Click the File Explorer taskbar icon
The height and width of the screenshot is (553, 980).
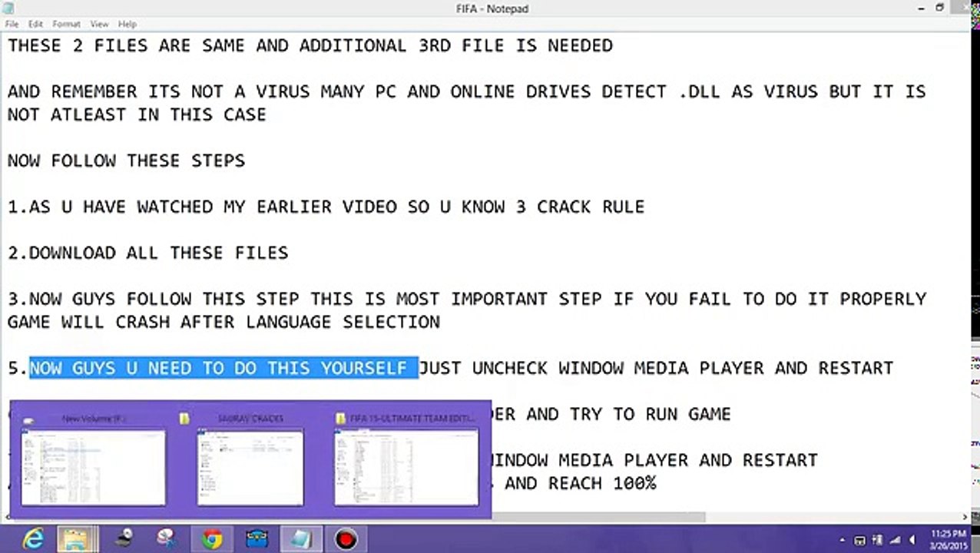tap(77, 539)
